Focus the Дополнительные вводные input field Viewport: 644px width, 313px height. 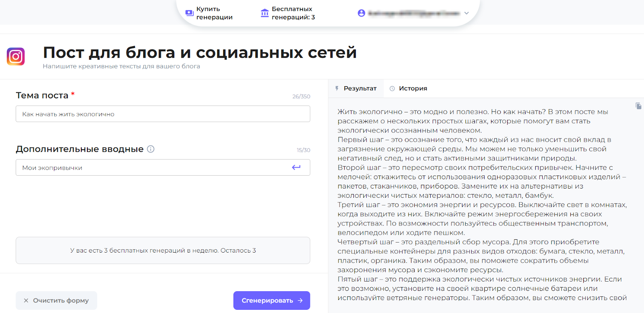[163, 168]
